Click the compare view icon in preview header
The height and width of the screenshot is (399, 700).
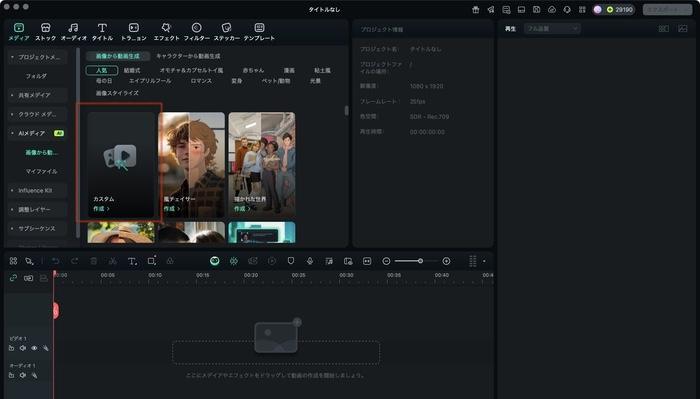tap(664, 29)
